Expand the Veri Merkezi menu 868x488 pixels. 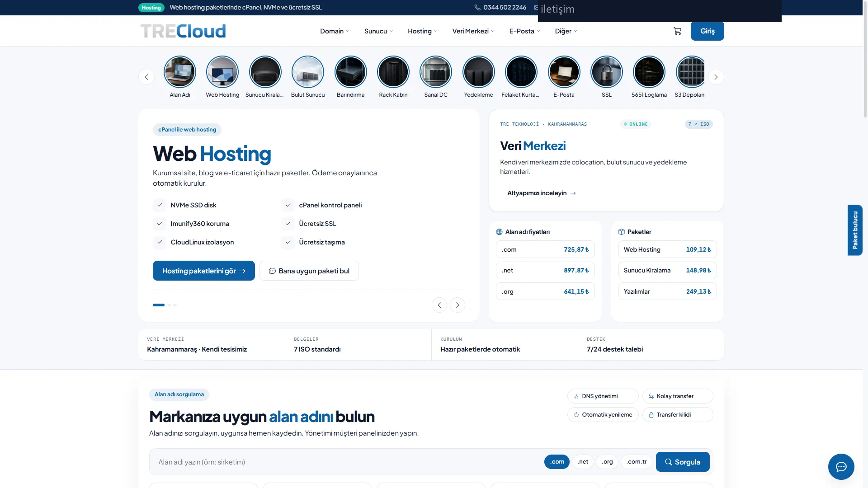[x=473, y=31]
